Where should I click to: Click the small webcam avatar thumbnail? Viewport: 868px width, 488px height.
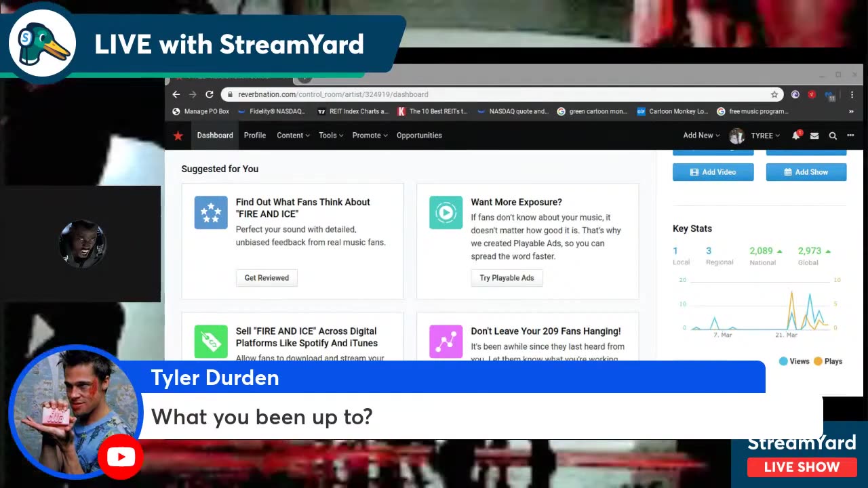pyautogui.click(x=81, y=243)
